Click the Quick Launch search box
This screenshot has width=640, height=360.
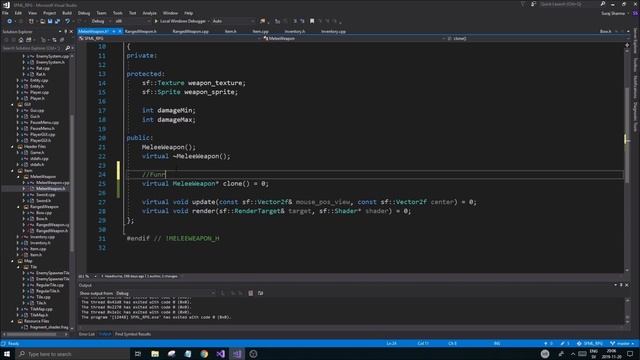569,4
